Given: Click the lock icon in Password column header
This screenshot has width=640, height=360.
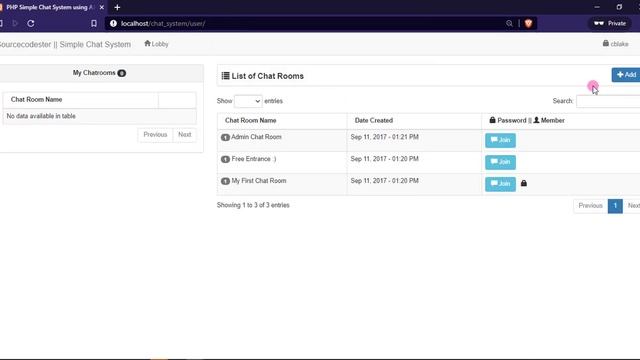Looking at the screenshot, I should tap(492, 120).
